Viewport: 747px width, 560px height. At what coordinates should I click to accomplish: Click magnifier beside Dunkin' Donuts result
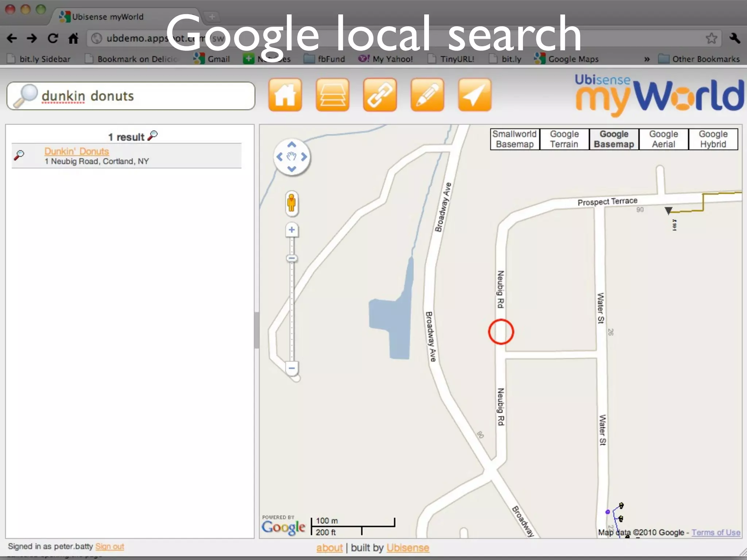[19, 155]
